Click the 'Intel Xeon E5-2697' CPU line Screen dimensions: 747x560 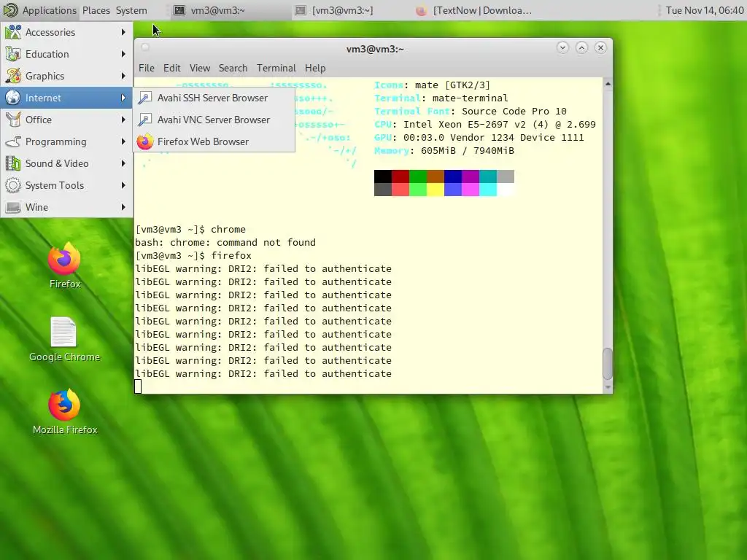(485, 124)
